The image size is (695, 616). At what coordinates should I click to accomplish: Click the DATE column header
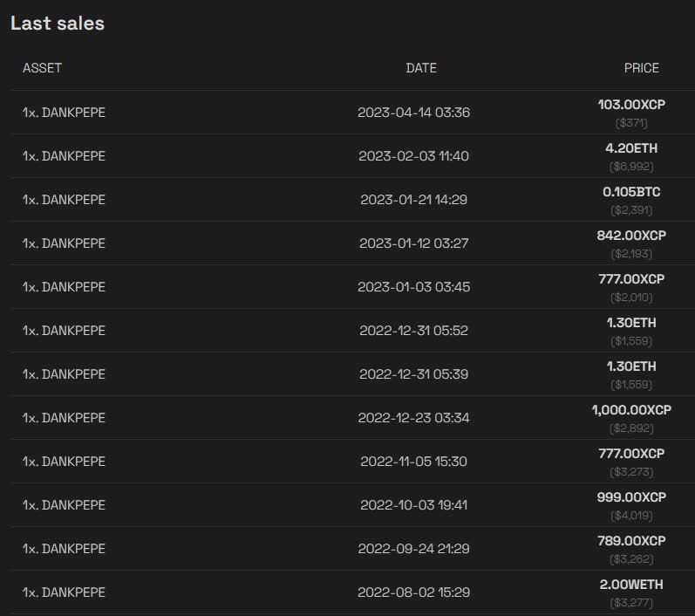(421, 68)
